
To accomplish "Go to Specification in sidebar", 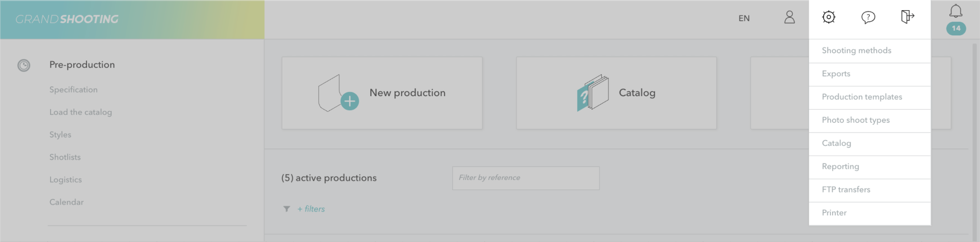I will (73, 90).
